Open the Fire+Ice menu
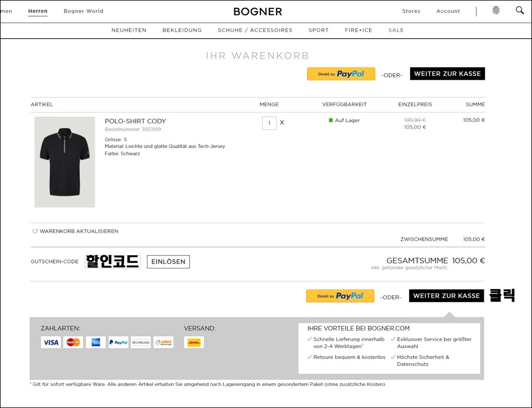The image size is (532, 408). [359, 30]
